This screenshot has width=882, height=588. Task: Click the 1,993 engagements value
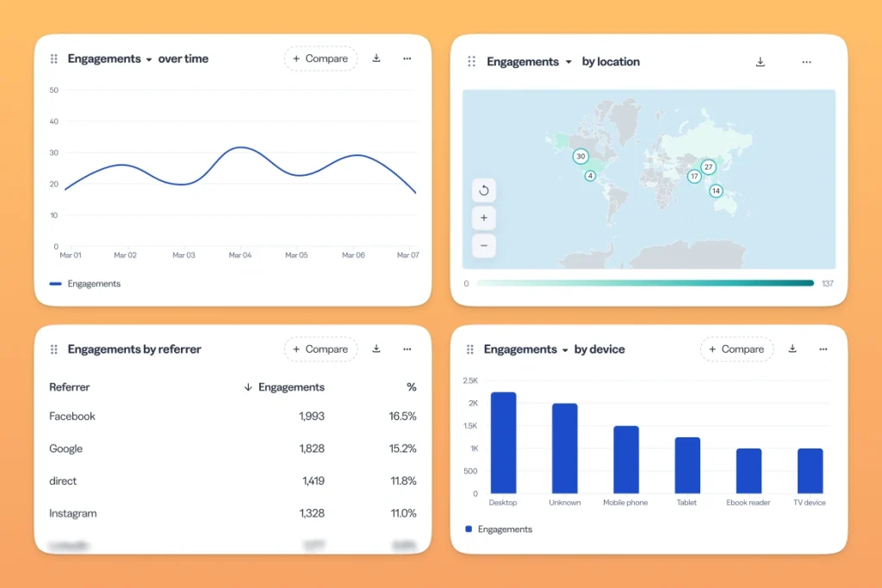point(312,417)
